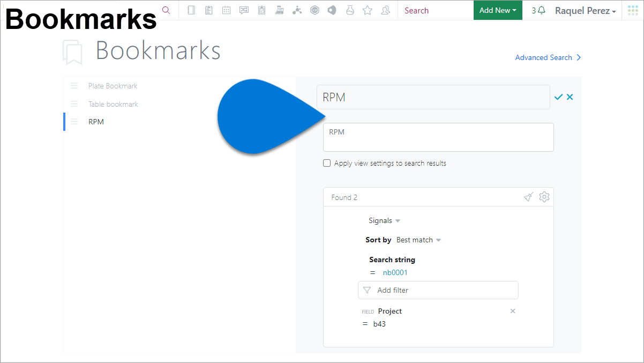Open the Advanced Search link
Screen dimensions: 644x363
coord(548,57)
